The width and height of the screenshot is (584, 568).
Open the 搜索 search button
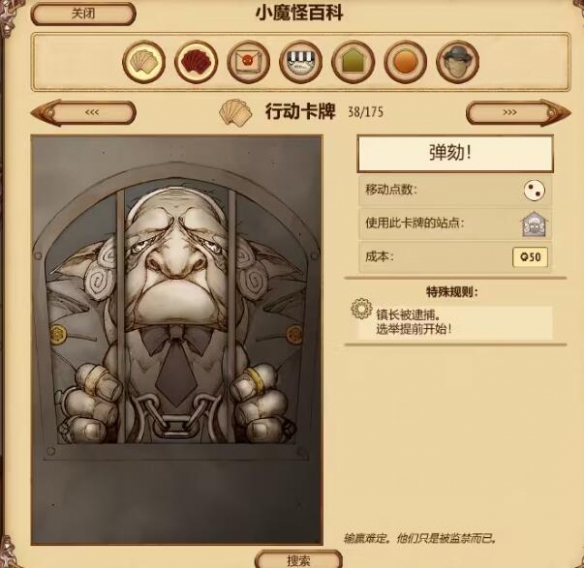pos(299,560)
